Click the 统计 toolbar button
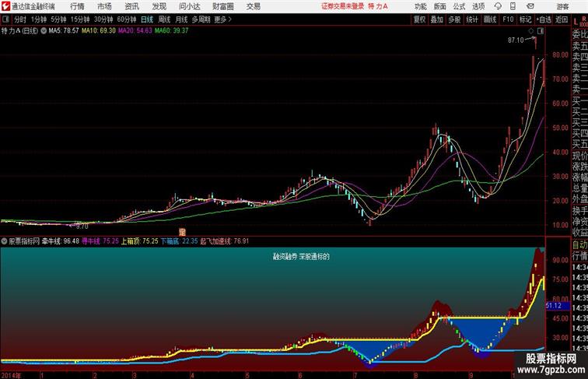 [x=472, y=19]
